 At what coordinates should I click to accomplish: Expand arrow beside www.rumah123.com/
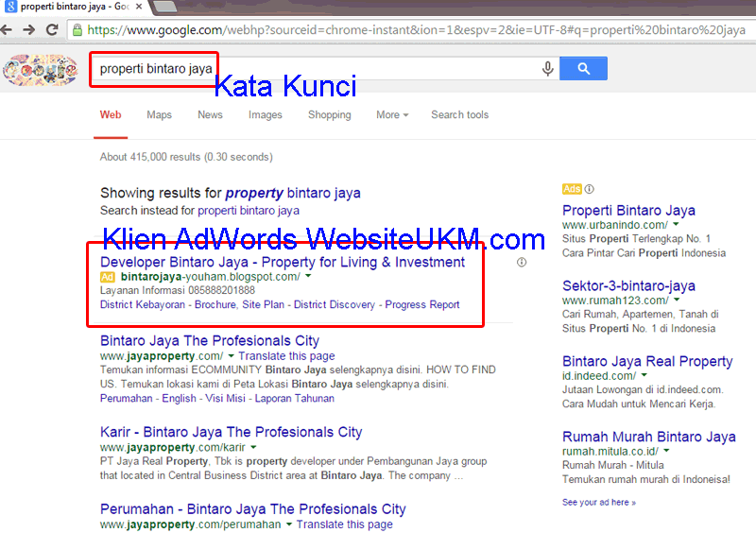pyautogui.click(x=677, y=300)
